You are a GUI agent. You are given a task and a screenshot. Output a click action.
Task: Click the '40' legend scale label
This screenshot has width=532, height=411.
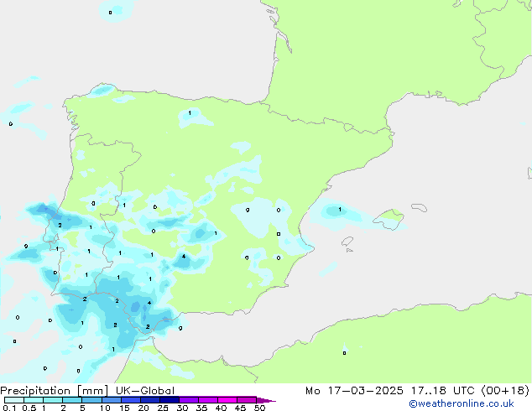coord(221,408)
